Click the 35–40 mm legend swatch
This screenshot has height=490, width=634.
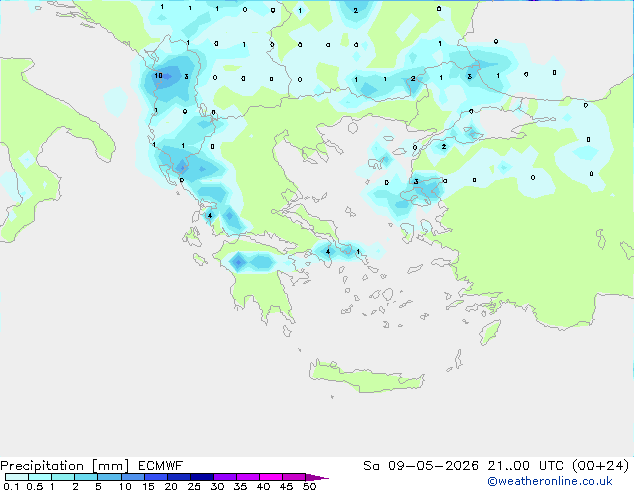tap(247, 477)
